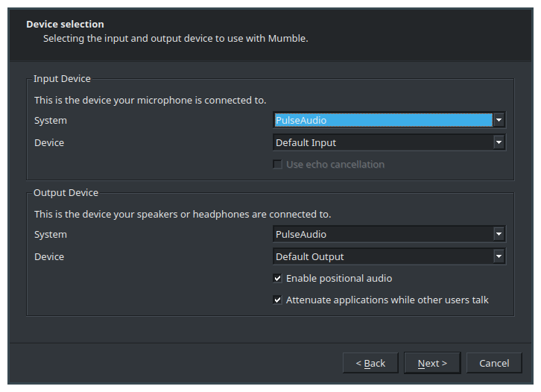Toggle the Use echo cancellation checkbox
541x392 pixels.
pos(278,164)
